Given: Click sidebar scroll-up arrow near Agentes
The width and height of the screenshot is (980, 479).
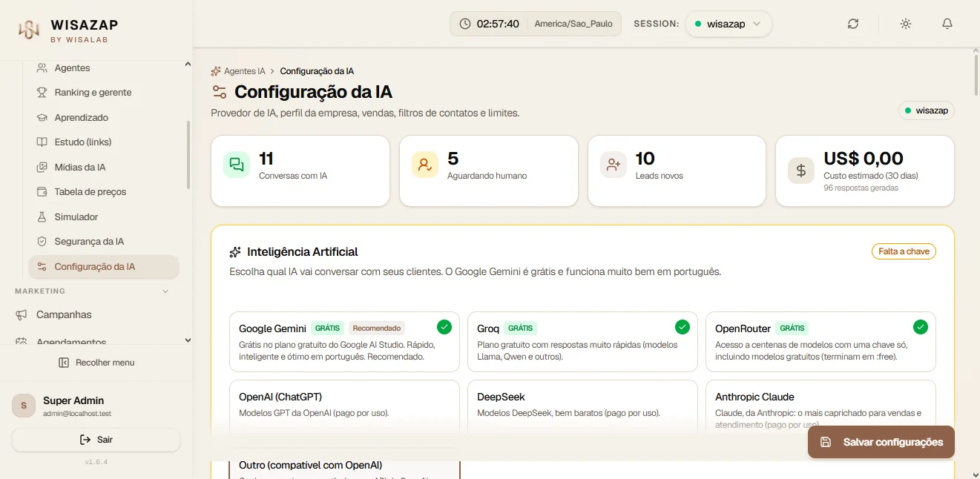Looking at the screenshot, I should (x=188, y=65).
